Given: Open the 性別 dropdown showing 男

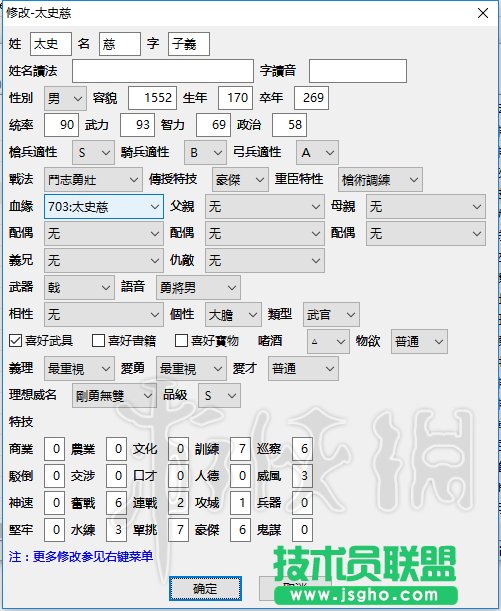Looking at the screenshot, I should (x=65, y=98).
